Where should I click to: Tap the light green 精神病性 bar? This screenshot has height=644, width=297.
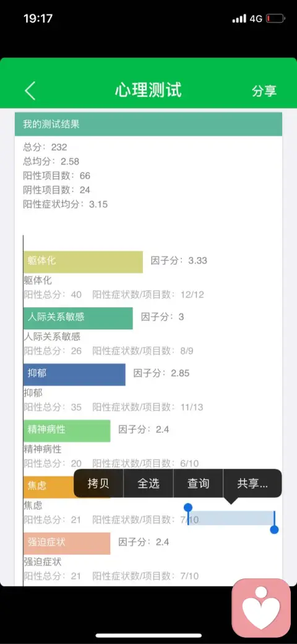click(x=67, y=431)
